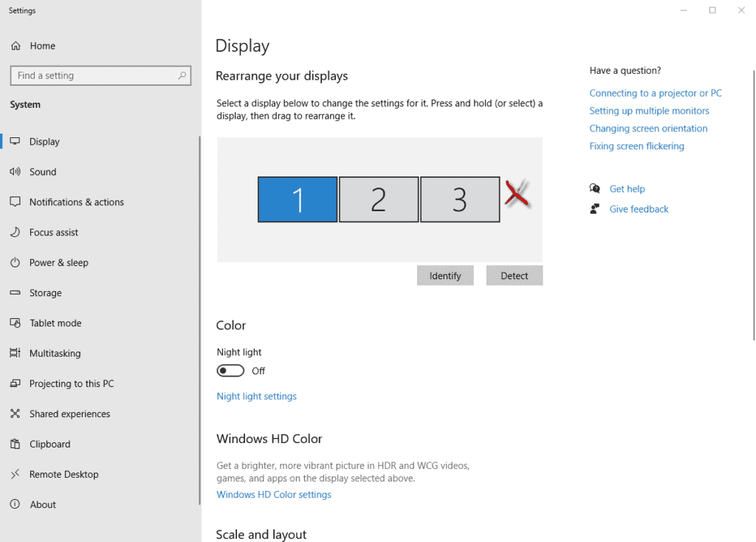
Task: Select the Sound speaker icon in sidebar
Action: 15,171
